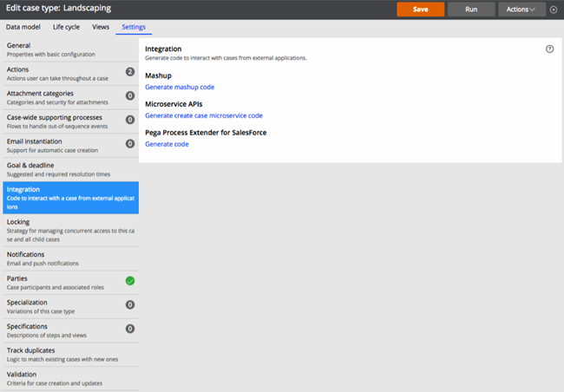This screenshot has height=392, width=564.
Task: Click the Run button
Action: coord(471,9)
